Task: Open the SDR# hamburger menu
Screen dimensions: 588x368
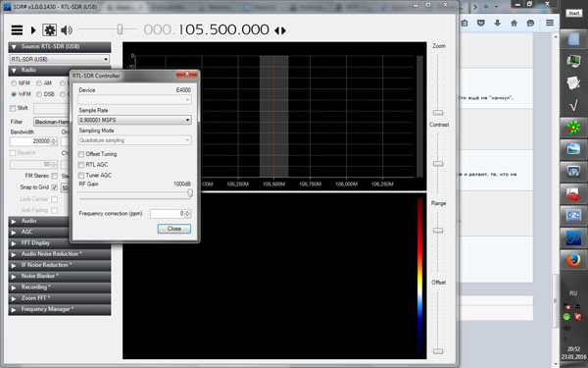Action: [x=17, y=30]
